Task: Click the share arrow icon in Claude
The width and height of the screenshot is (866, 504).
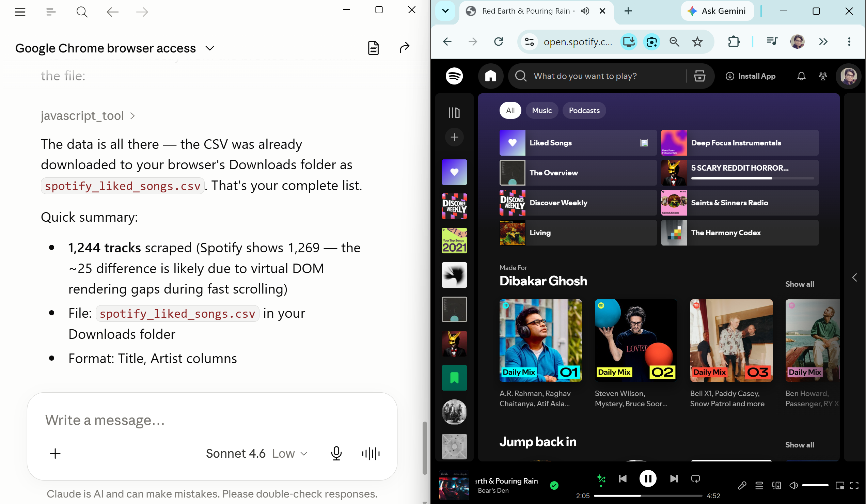Action: pyautogui.click(x=405, y=47)
